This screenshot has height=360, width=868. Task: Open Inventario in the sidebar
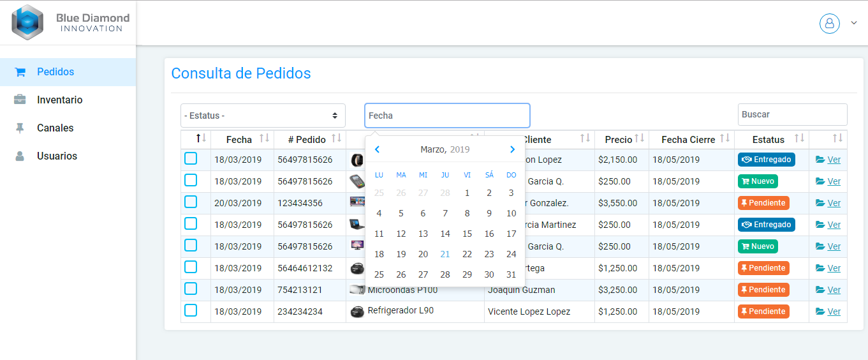click(59, 100)
